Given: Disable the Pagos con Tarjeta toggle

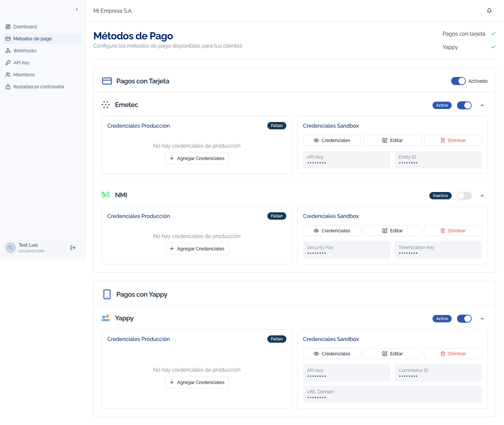Looking at the screenshot, I should coord(458,81).
